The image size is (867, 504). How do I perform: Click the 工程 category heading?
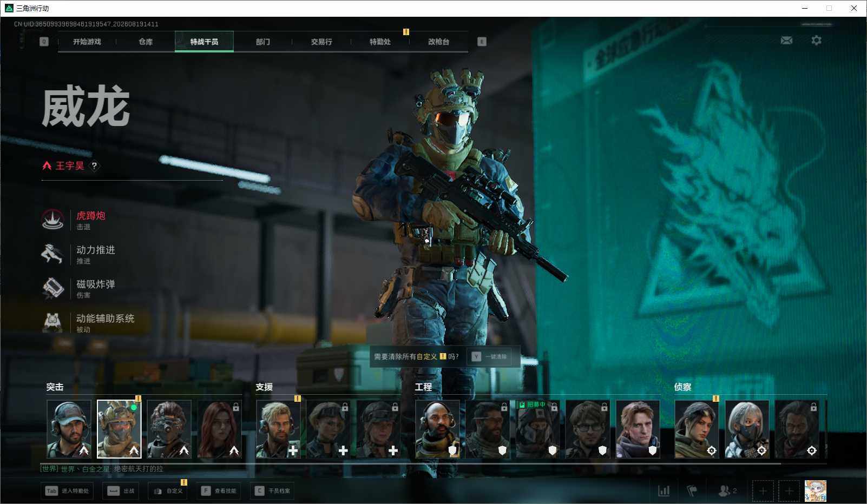[423, 387]
